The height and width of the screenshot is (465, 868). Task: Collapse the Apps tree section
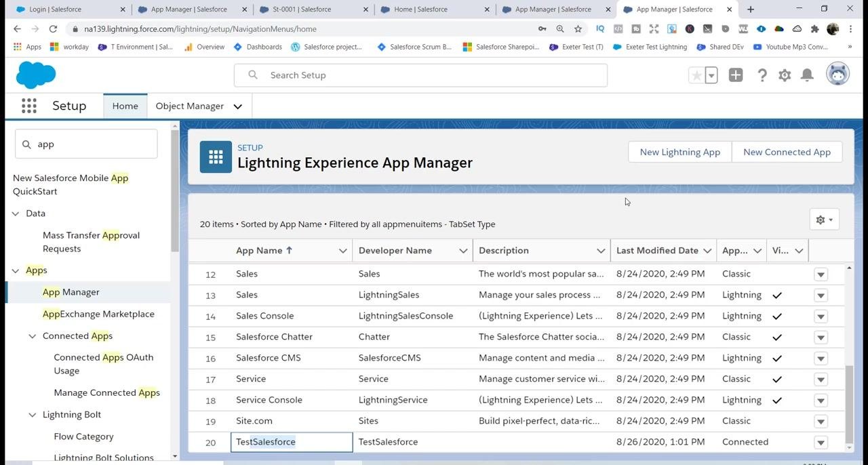click(x=16, y=270)
